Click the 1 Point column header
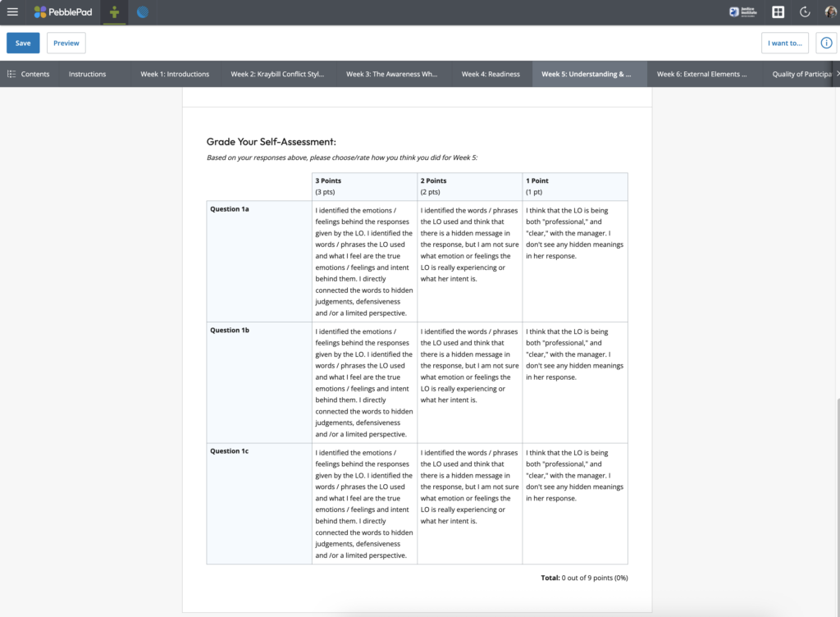Image resolution: width=840 pixels, height=617 pixels. pyautogui.click(x=575, y=186)
